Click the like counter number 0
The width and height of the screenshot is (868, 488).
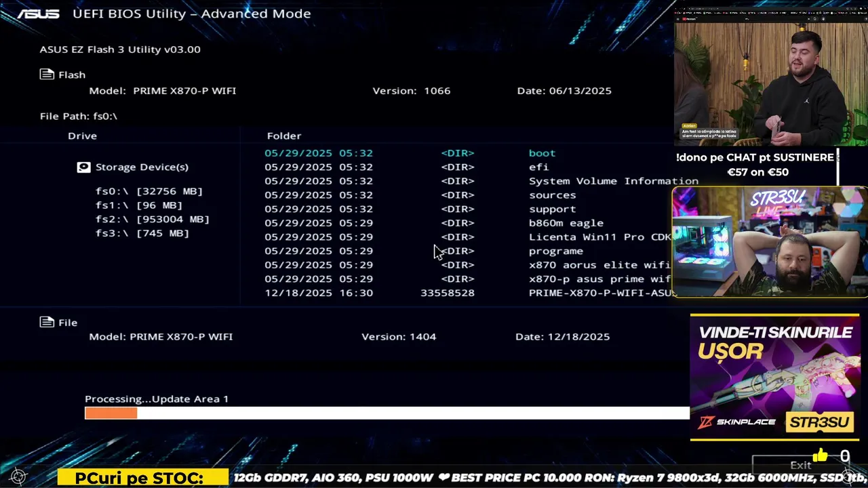click(x=845, y=456)
